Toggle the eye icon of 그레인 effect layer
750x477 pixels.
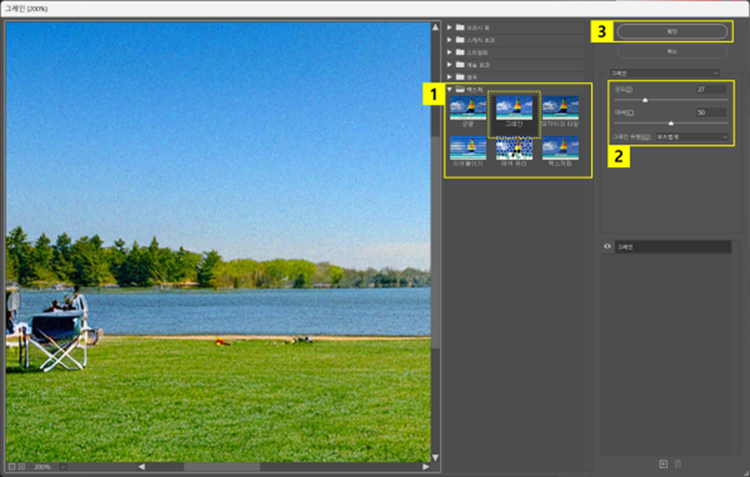(x=607, y=247)
